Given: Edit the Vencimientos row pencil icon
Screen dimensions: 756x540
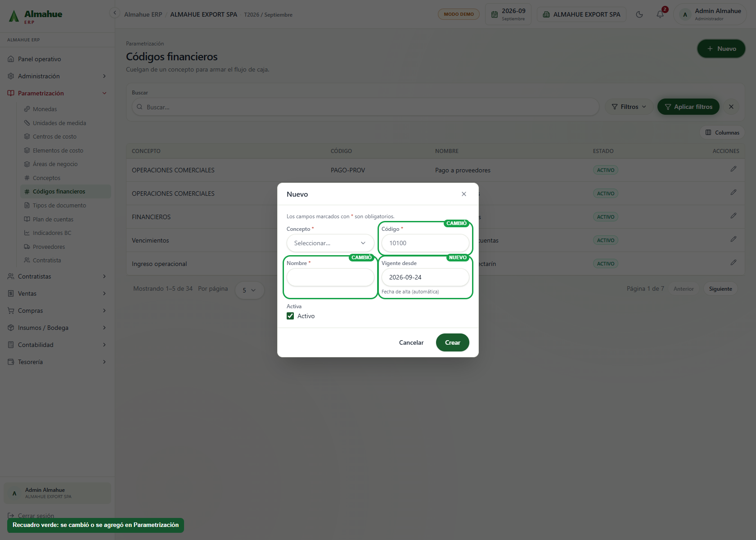Looking at the screenshot, I should 733,239.
